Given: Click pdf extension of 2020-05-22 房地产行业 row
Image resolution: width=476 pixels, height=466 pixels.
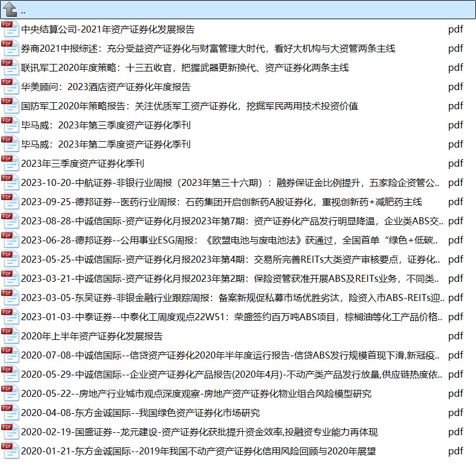Looking at the screenshot, I should click(x=456, y=394).
